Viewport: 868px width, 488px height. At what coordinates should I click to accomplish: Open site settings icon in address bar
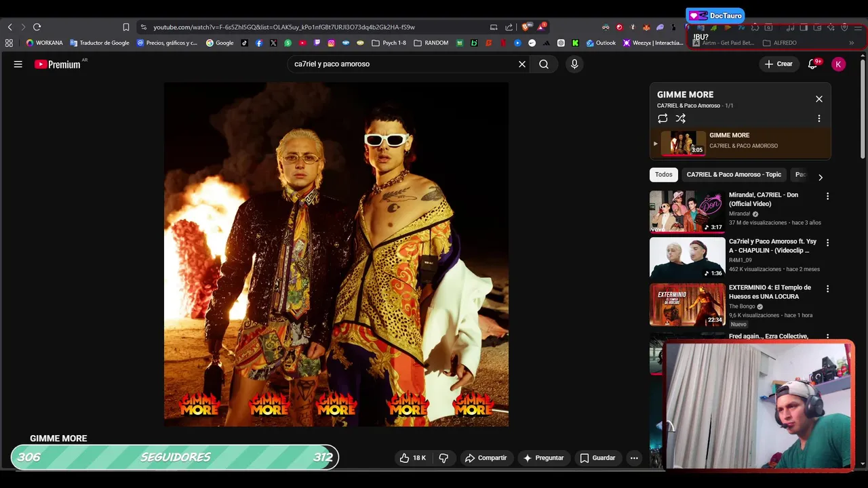point(143,27)
